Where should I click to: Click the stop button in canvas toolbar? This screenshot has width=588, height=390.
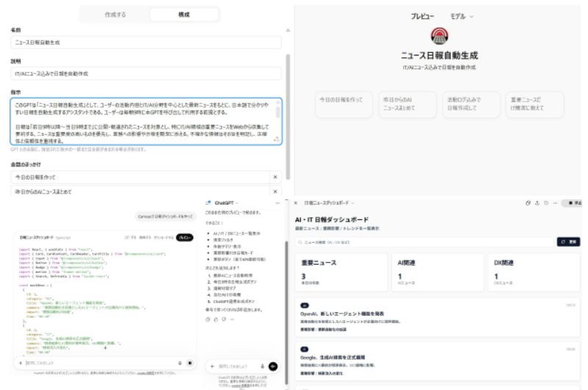pos(573,203)
